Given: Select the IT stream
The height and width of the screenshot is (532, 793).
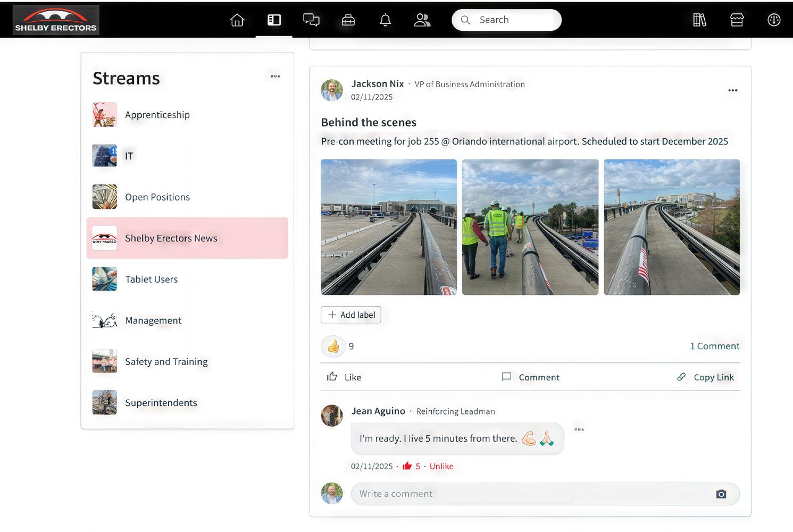Looking at the screenshot, I should [187, 156].
